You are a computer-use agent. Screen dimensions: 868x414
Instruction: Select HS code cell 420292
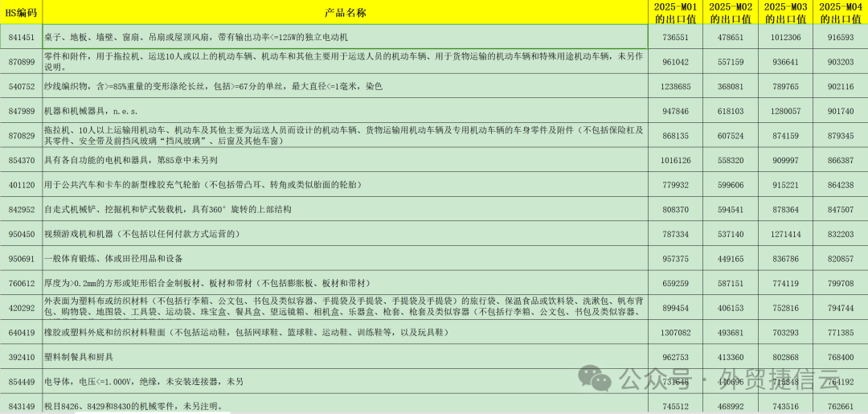[21, 307]
